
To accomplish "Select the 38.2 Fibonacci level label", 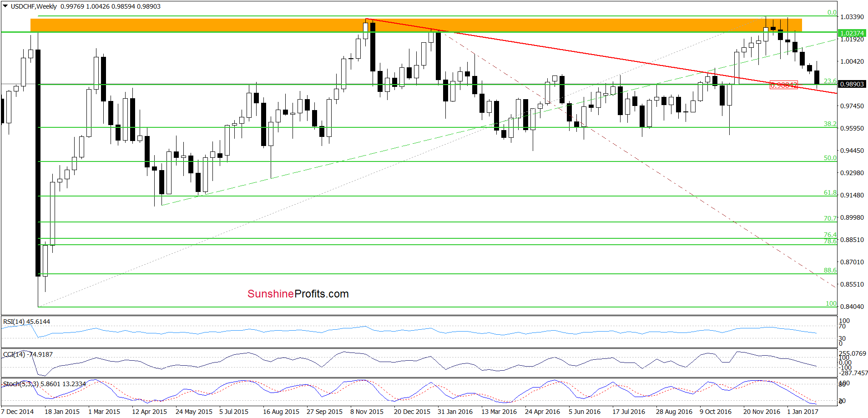I will [x=830, y=124].
